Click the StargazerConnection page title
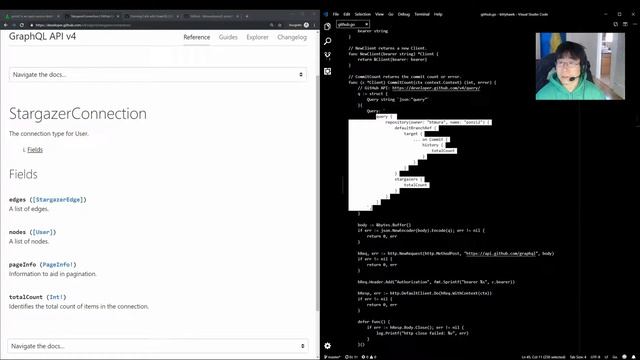 [x=78, y=113]
